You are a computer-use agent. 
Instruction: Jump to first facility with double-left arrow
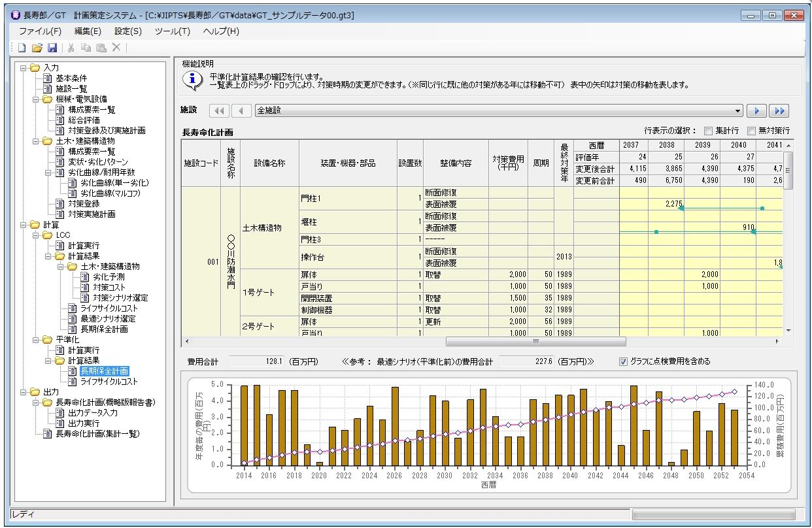(x=219, y=110)
